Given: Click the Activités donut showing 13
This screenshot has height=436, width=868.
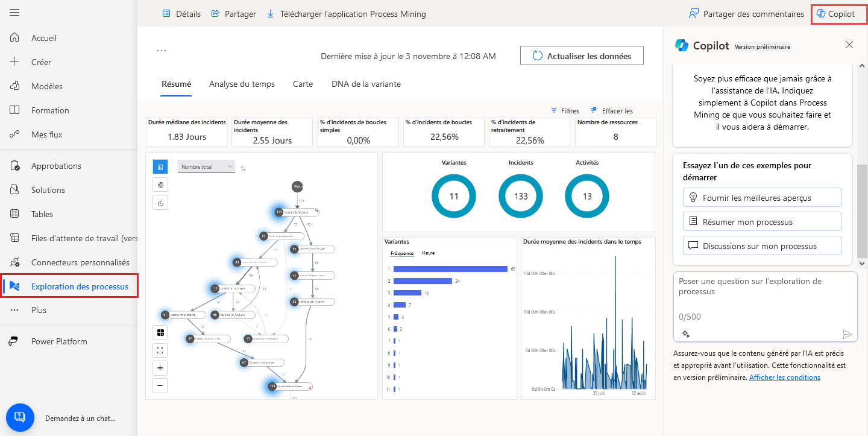Looking at the screenshot, I should click(587, 196).
